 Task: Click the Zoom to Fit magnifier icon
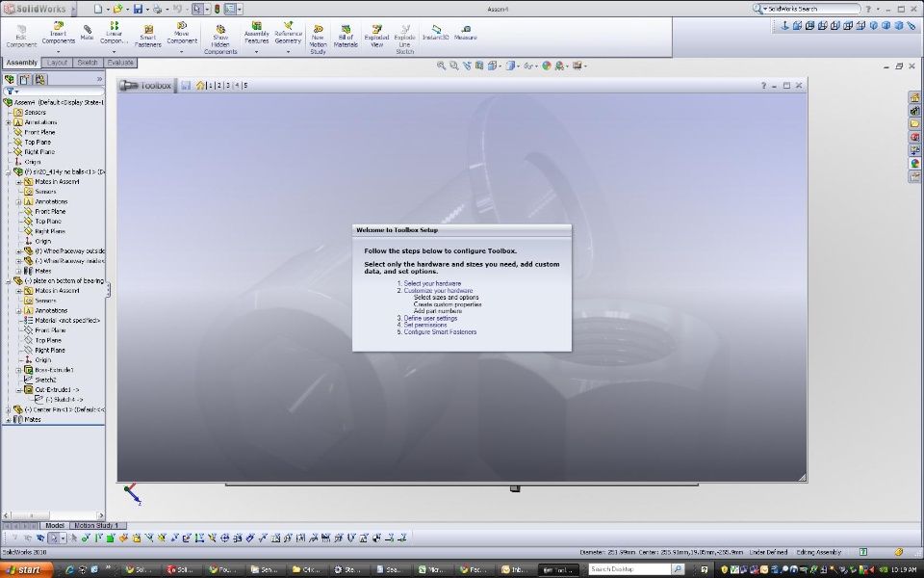(441, 66)
